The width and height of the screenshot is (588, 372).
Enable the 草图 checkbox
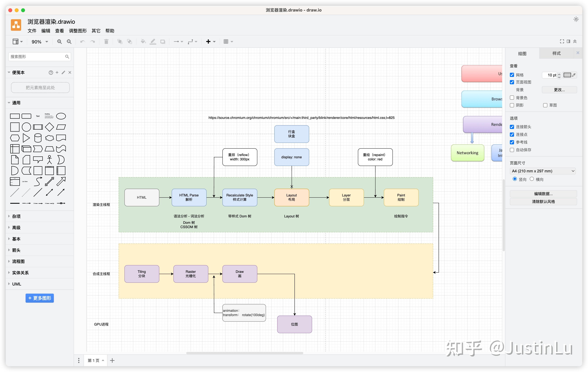coord(545,105)
